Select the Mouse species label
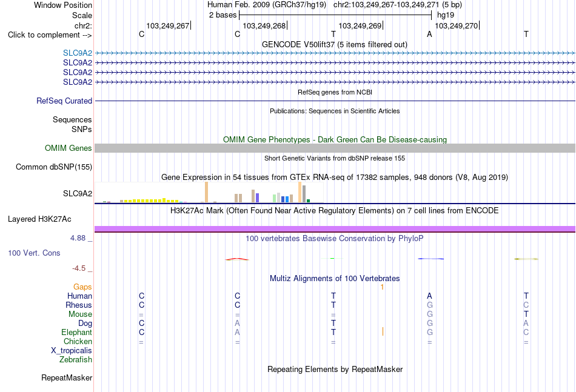Screen dimensions: 576x392 click(x=80, y=314)
